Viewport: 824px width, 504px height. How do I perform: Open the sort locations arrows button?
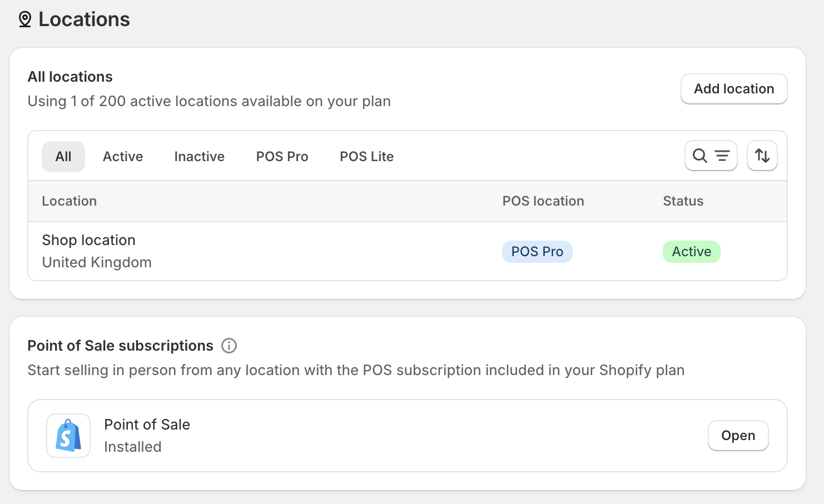[x=762, y=156]
